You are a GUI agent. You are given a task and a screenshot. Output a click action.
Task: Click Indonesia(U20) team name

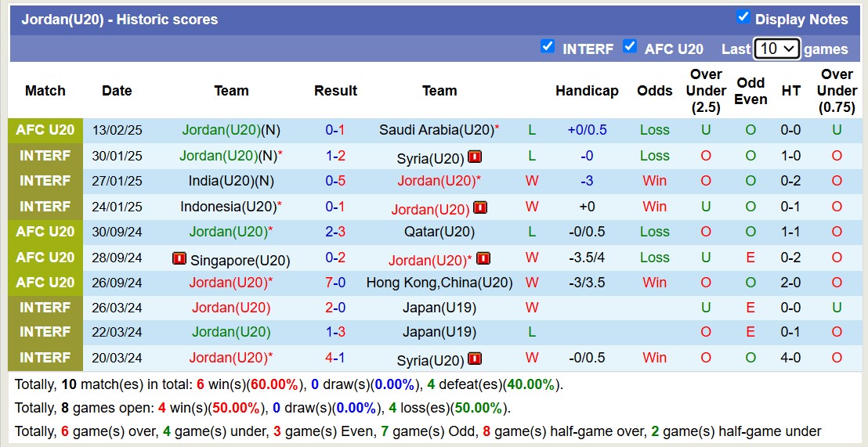228,207
